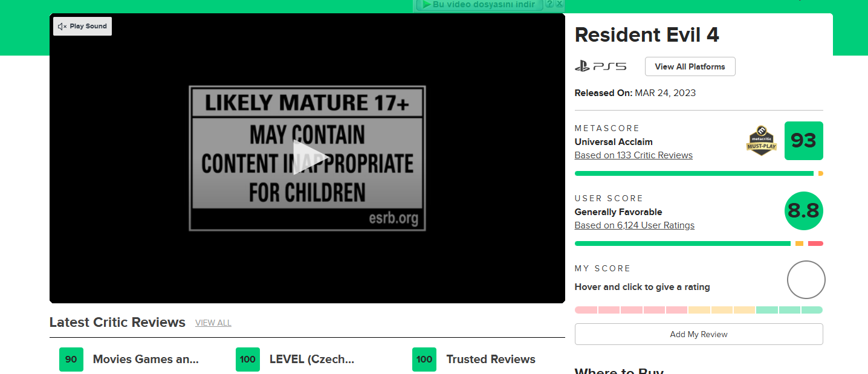The image size is (868, 374).
Task: Select the leftmost pink rating segment
Action: (586, 310)
